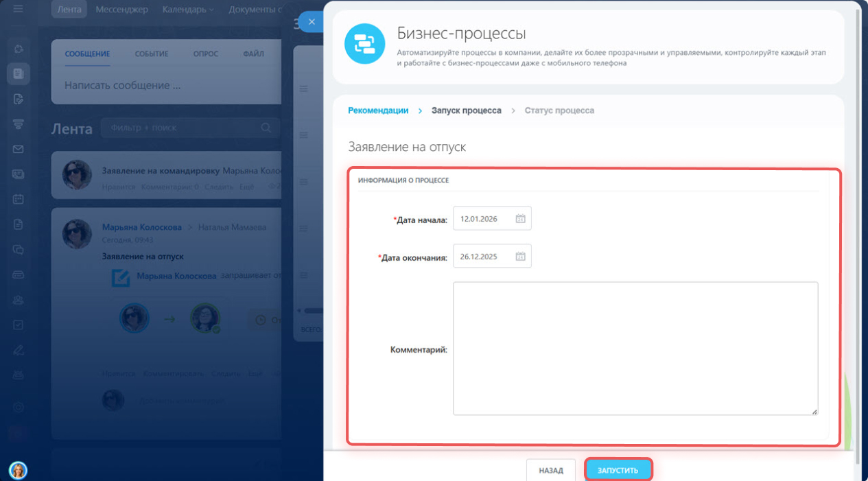Click the user avatar at the sidebar bottom
868x481 pixels.
click(x=18, y=470)
